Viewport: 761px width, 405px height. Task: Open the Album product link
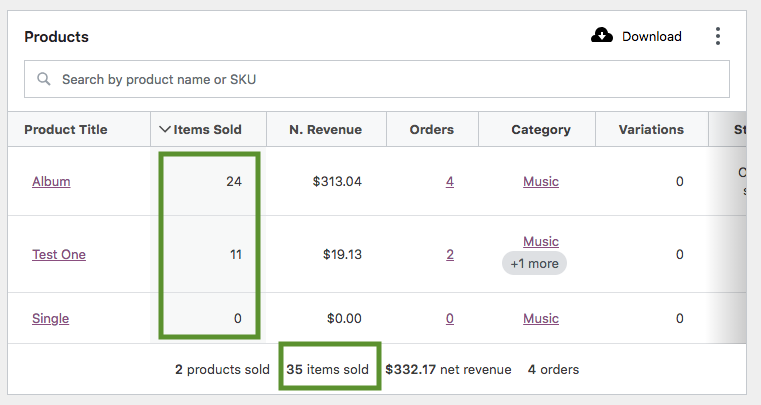pyautogui.click(x=51, y=182)
